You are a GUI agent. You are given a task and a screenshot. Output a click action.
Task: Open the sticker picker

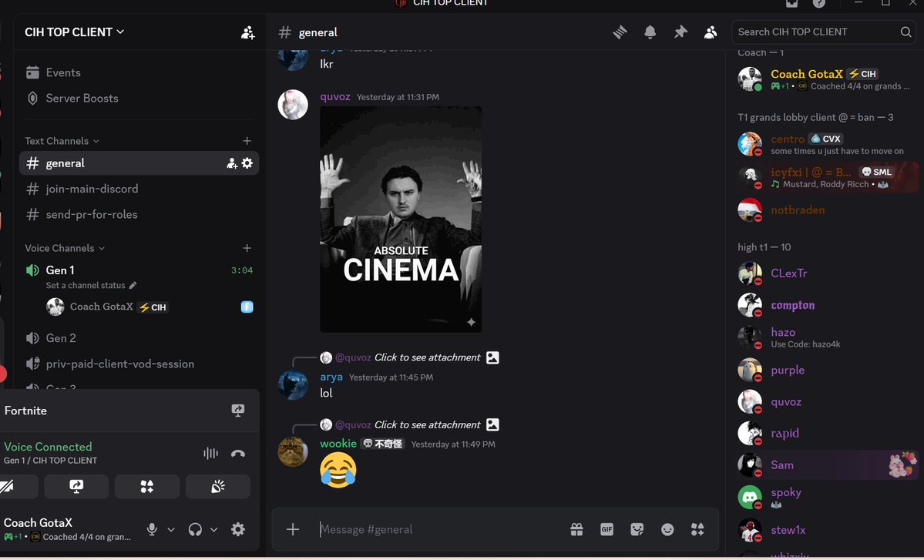click(637, 529)
